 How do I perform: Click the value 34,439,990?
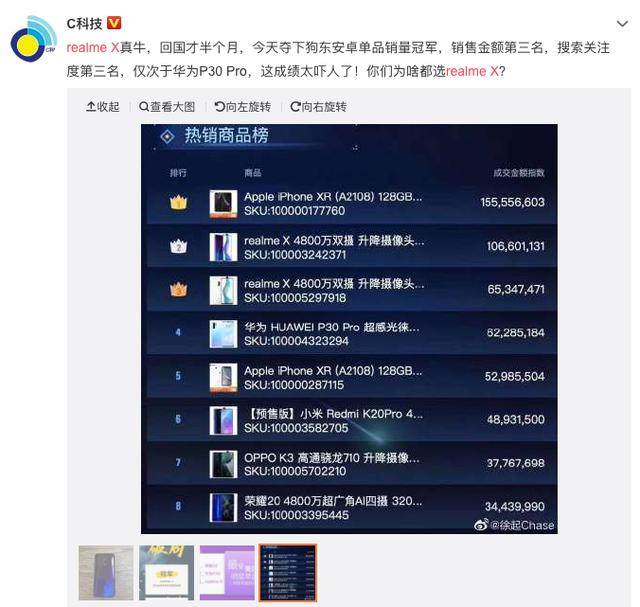(515, 507)
